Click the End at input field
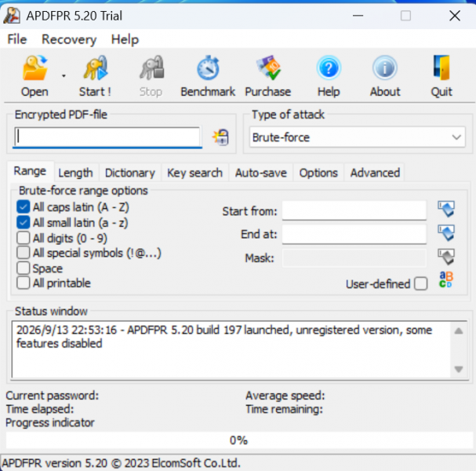 354,234
